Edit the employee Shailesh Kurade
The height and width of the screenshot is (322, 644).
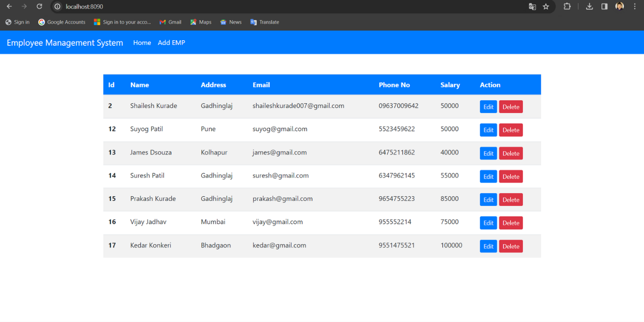point(488,106)
